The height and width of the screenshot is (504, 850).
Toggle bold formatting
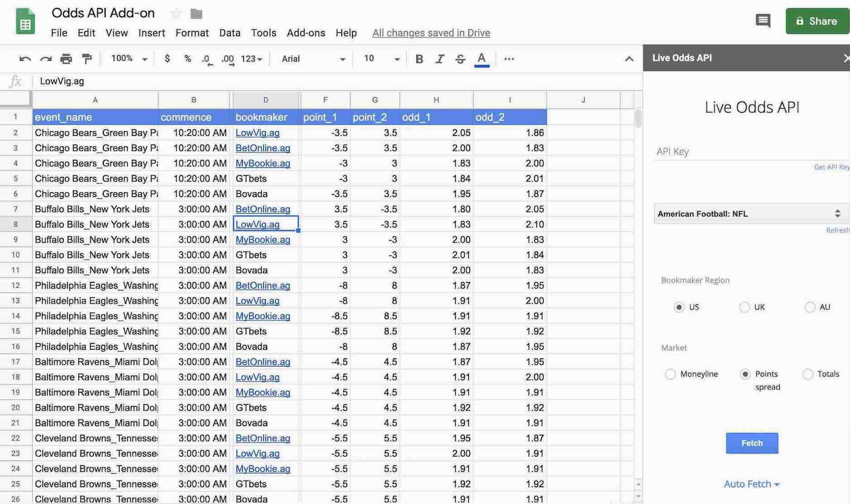tap(419, 59)
